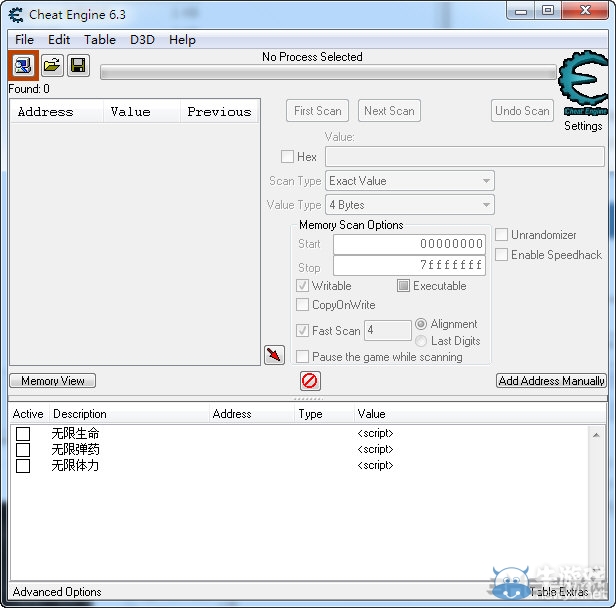Screen dimensions: 616x608
Task: Toggle the Fast Scan checkbox
Action: (302, 330)
